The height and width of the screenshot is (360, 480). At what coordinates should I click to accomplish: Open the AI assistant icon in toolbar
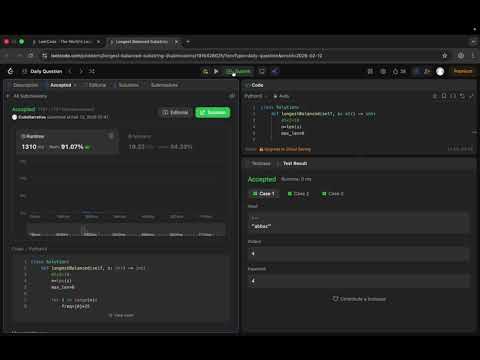click(275, 71)
